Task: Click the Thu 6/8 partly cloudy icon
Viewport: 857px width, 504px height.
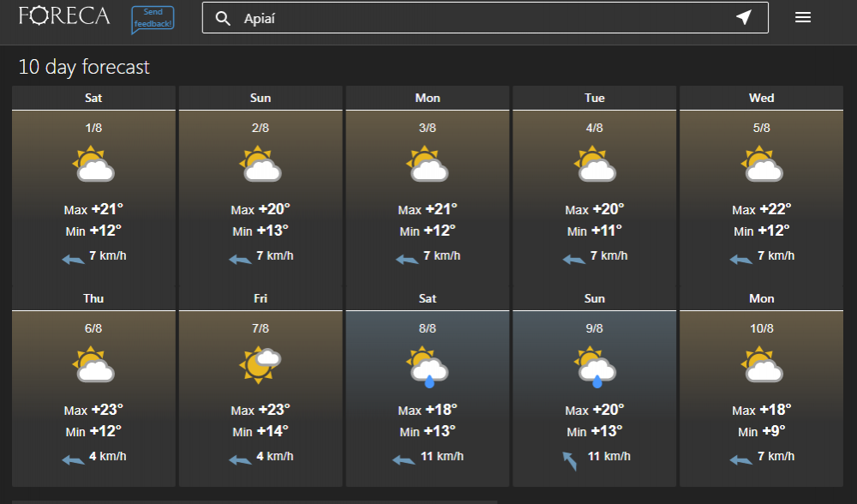Action: (93, 365)
